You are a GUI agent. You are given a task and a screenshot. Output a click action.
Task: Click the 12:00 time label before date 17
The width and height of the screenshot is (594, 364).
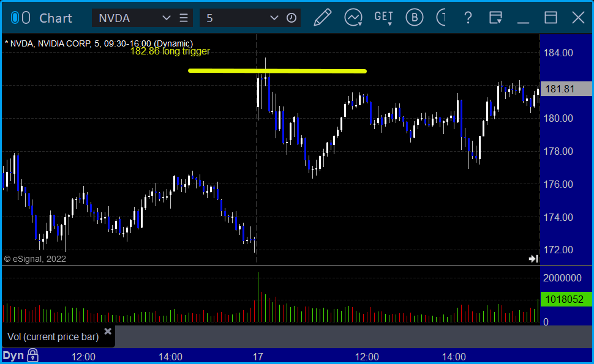pos(84,357)
